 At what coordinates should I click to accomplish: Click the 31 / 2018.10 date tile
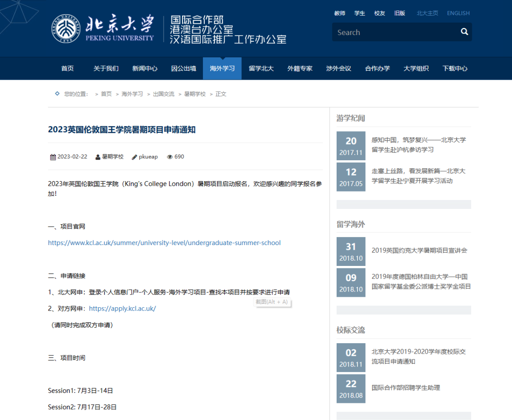351,251
